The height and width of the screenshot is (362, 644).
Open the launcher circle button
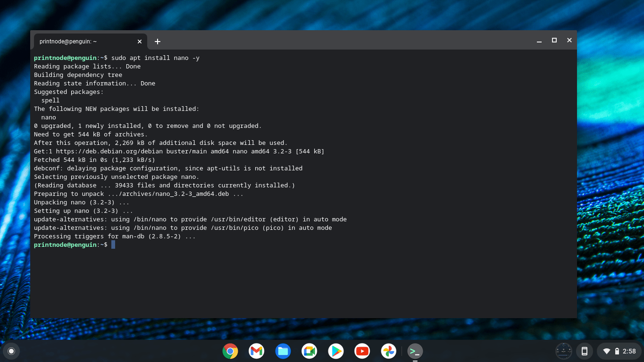pos(11,351)
